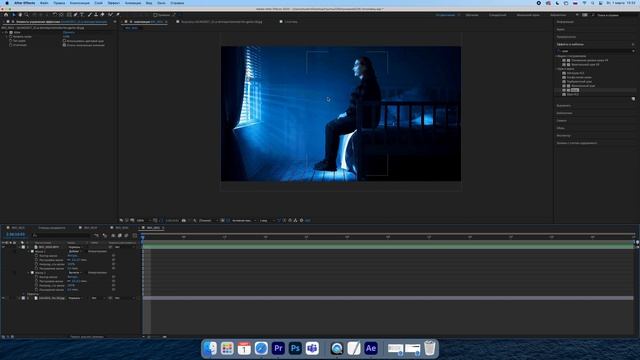Toggle stopwatch for first mask's 'Контур маски'

pyautogui.click(x=36, y=256)
